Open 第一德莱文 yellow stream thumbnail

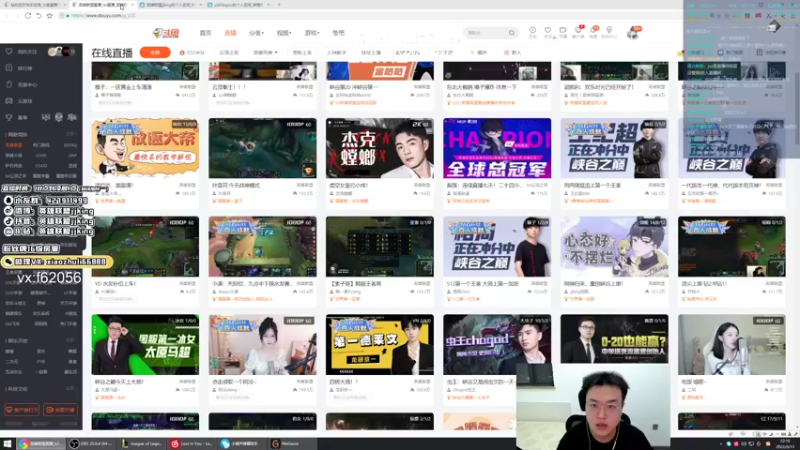(380, 344)
